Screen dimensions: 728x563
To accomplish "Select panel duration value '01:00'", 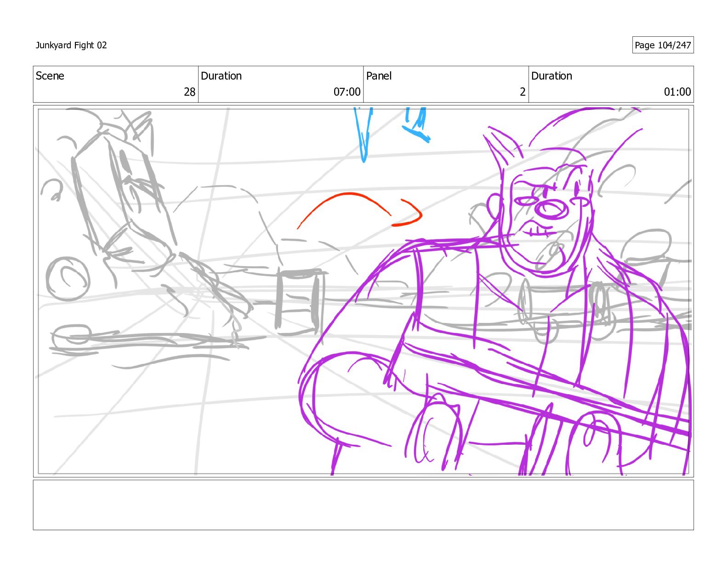I will click(x=677, y=92).
